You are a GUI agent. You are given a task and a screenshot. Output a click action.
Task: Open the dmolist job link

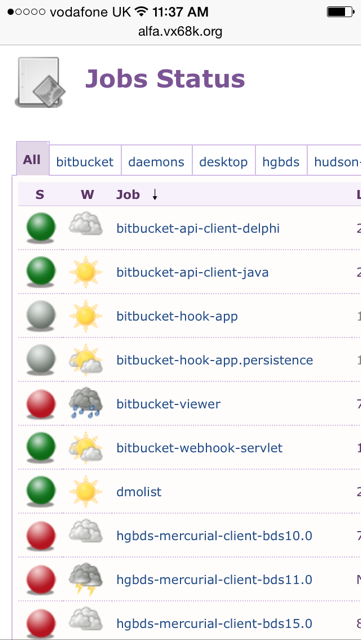tap(139, 491)
